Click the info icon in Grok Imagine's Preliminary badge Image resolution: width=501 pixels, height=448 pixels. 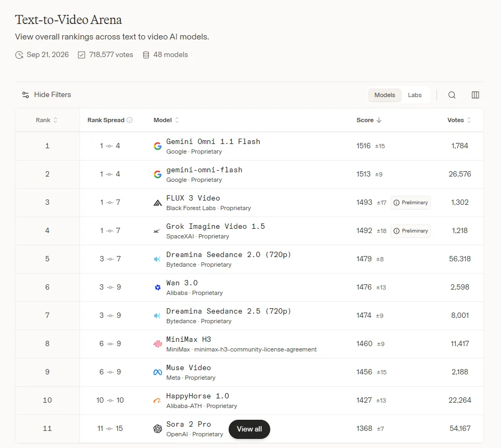(x=396, y=231)
